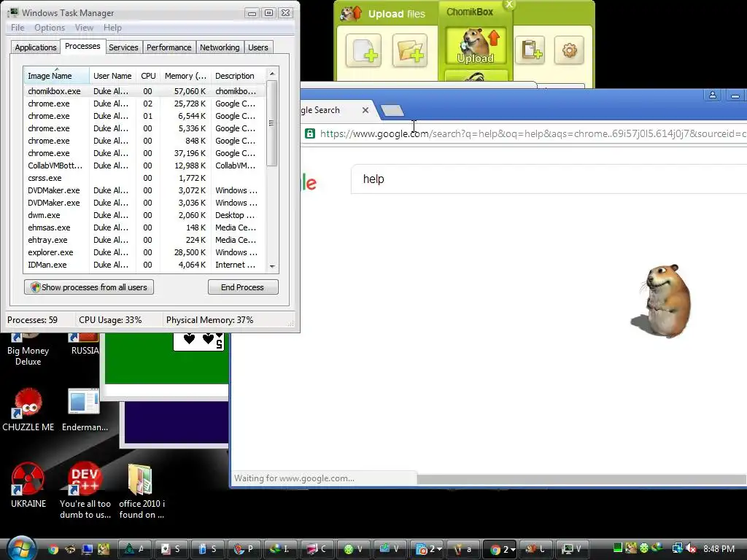
Task: Click the taskbar button labeled C
Action: (317, 549)
